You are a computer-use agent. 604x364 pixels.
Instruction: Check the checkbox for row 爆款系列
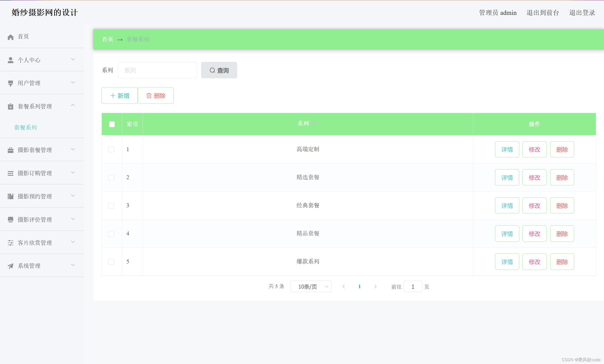[111, 262]
